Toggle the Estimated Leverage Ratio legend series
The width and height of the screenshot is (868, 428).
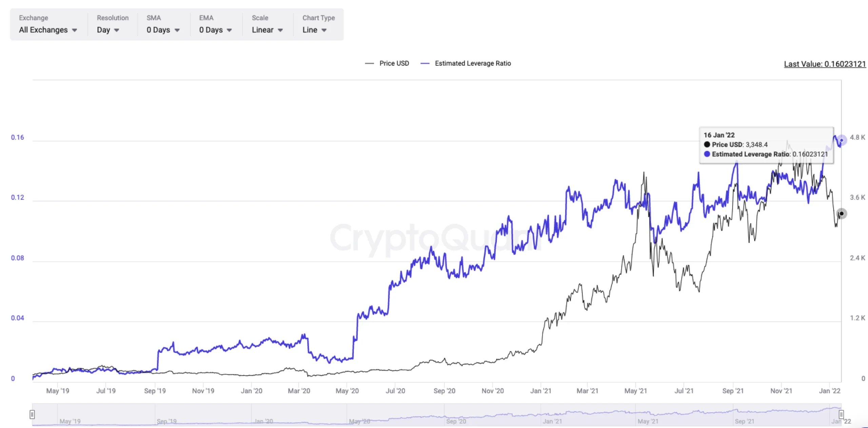point(473,63)
